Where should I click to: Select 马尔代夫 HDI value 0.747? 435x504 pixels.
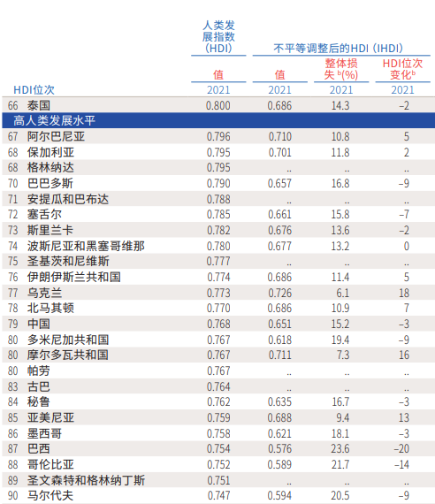pos(218,496)
